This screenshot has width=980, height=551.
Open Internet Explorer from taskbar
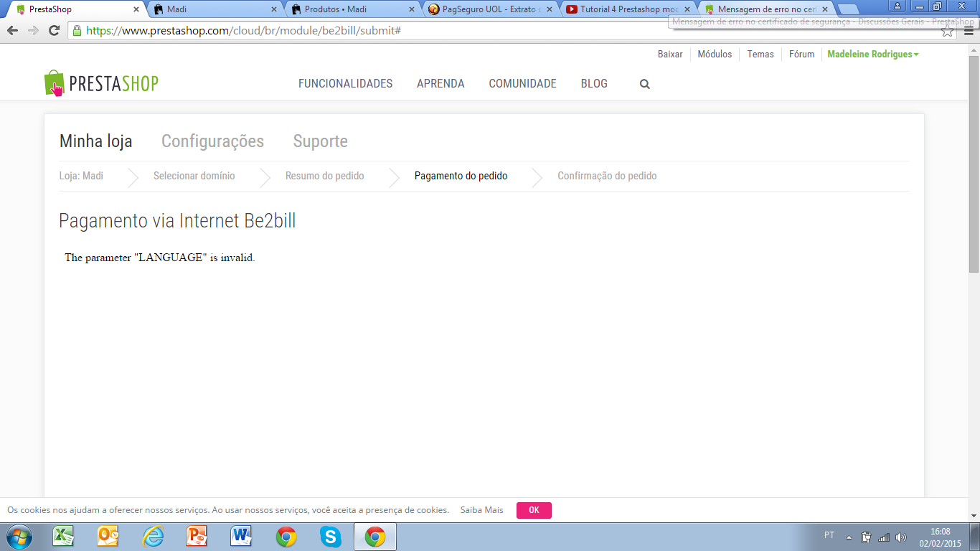click(153, 537)
